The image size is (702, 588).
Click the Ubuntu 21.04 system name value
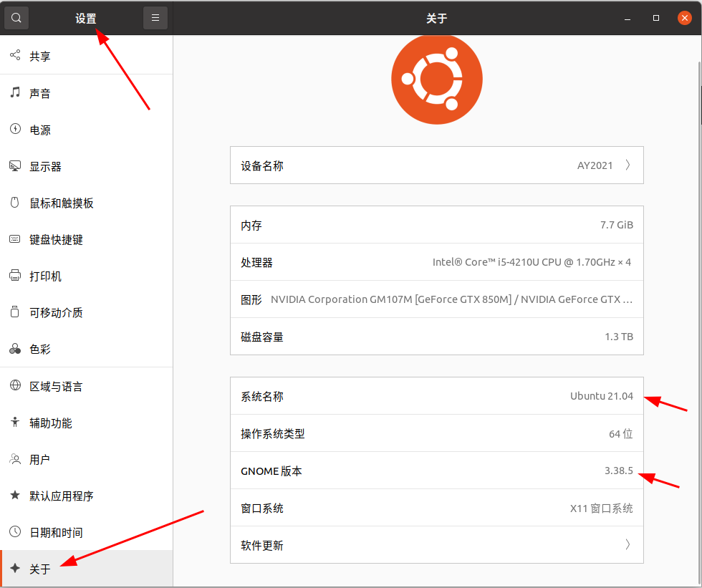[x=601, y=396]
